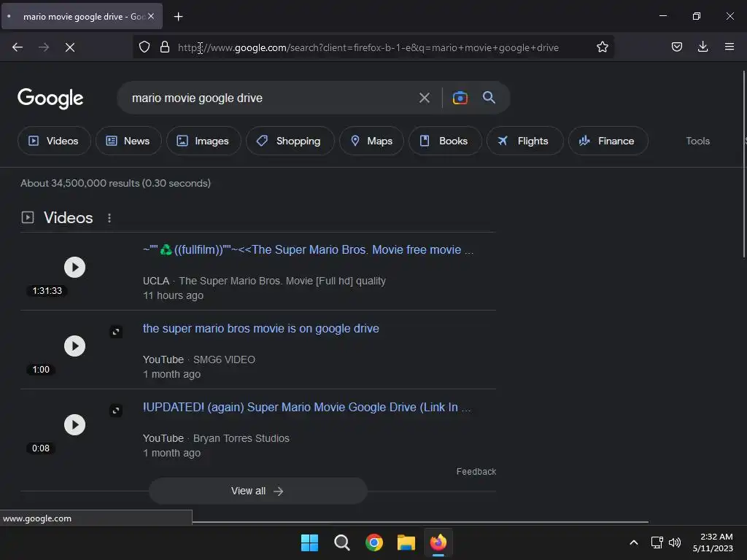Open 'the super mario bros movie is on google drive'

point(260,329)
